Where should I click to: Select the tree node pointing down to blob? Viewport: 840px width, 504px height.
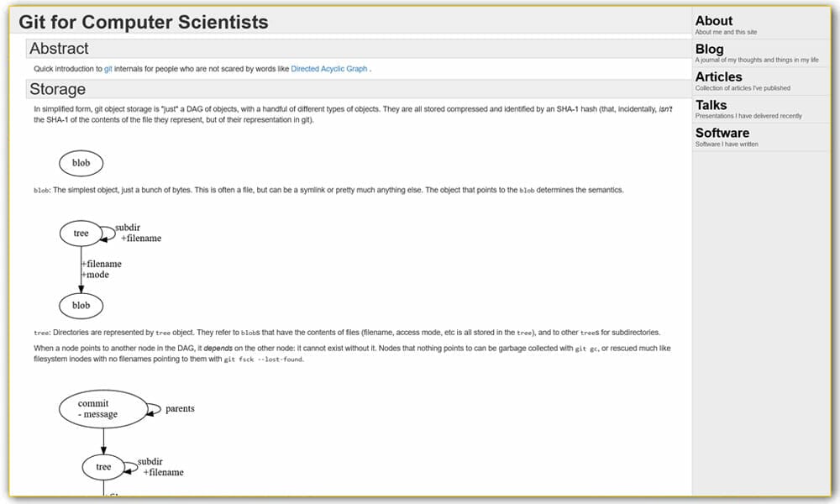click(x=81, y=233)
